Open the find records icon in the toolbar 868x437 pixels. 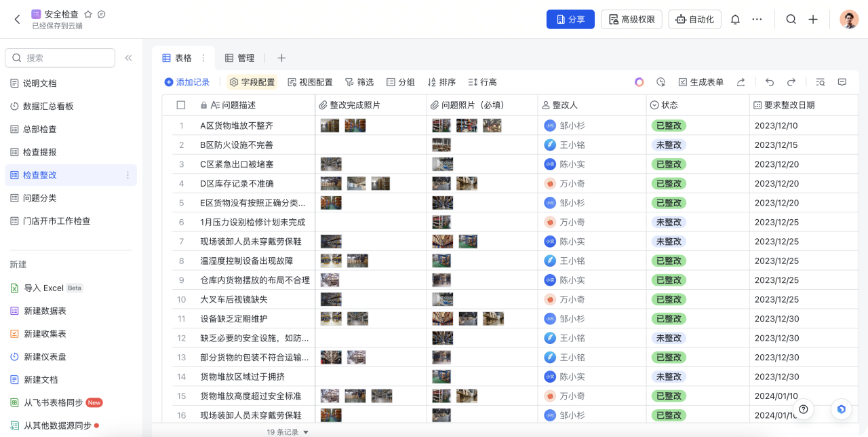(821, 82)
